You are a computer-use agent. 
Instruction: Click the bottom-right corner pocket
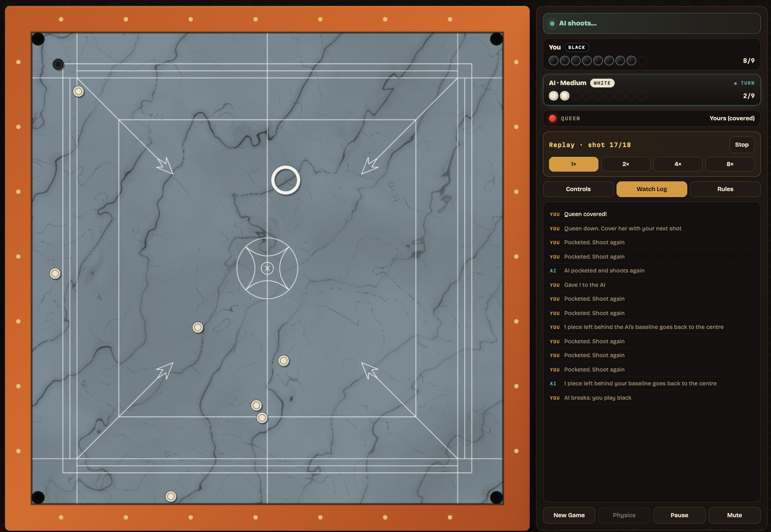496,497
